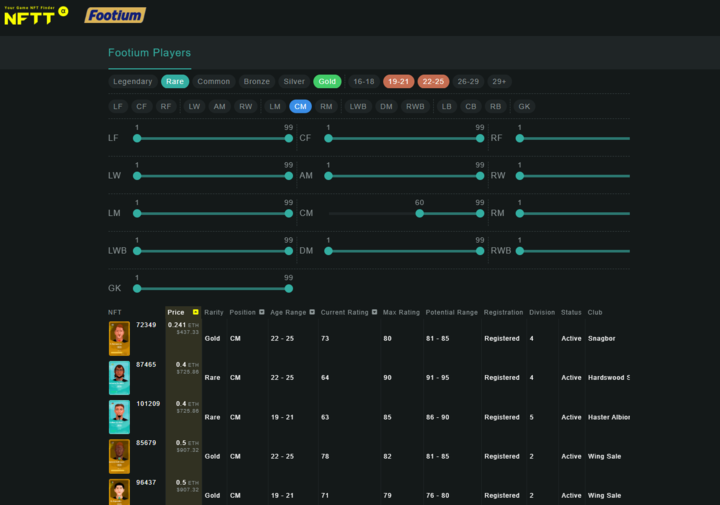Image resolution: width=720 pixels, height=505 pixels.
Task: Select the LB position chip
Action: coord(446,107)
